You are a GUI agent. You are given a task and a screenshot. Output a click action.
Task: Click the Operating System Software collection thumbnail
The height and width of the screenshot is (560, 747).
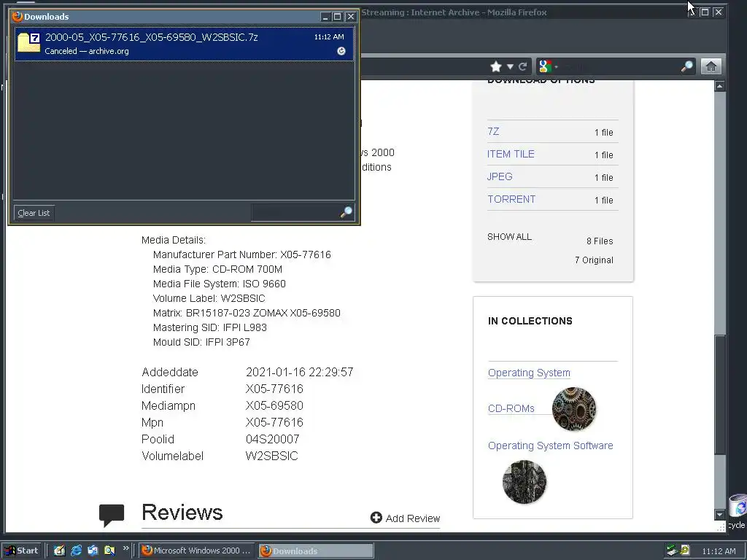click(x=525, y=481)
